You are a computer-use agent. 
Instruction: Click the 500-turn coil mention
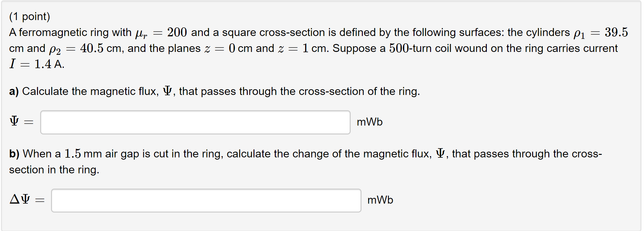coord(411,48)
